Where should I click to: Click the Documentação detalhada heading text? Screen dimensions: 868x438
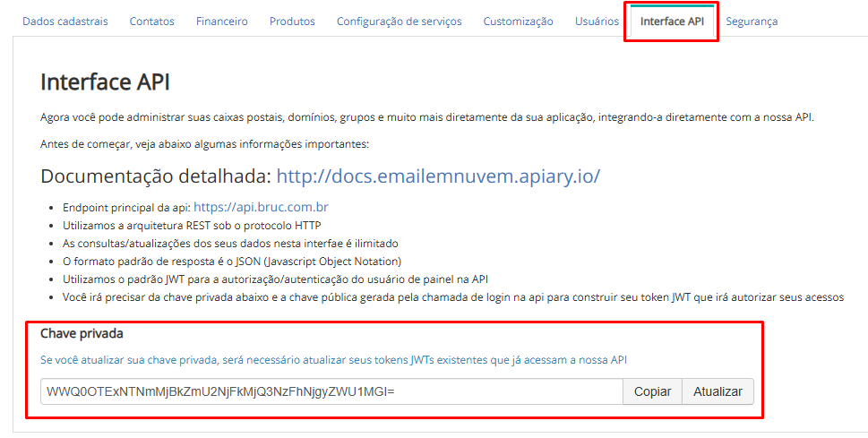(156, 176)
